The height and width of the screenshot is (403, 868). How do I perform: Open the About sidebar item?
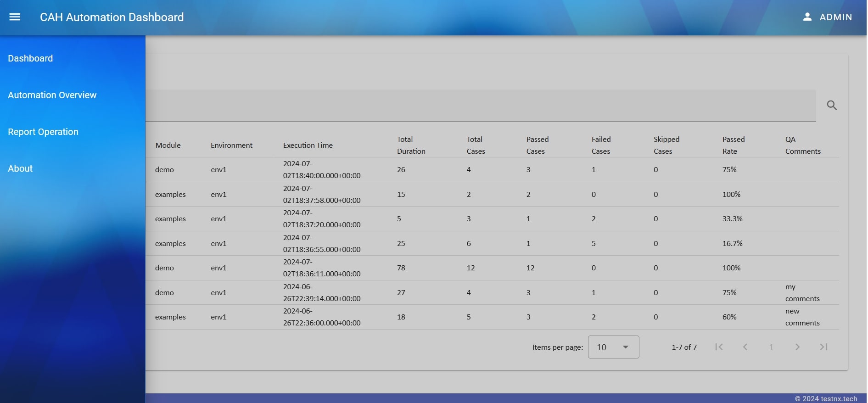click(x=20, y=168)
